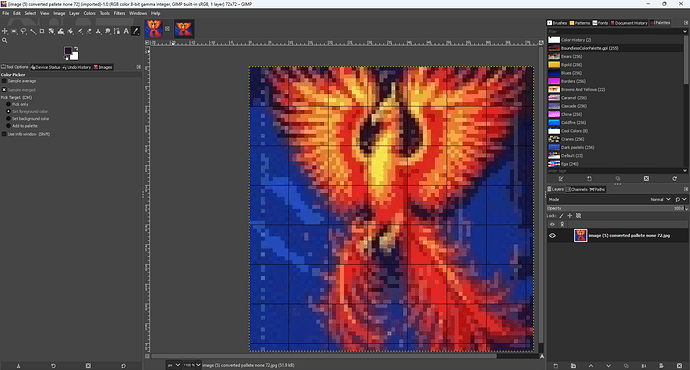Open the px units dropdown in status bar

(x=173, y=365)
